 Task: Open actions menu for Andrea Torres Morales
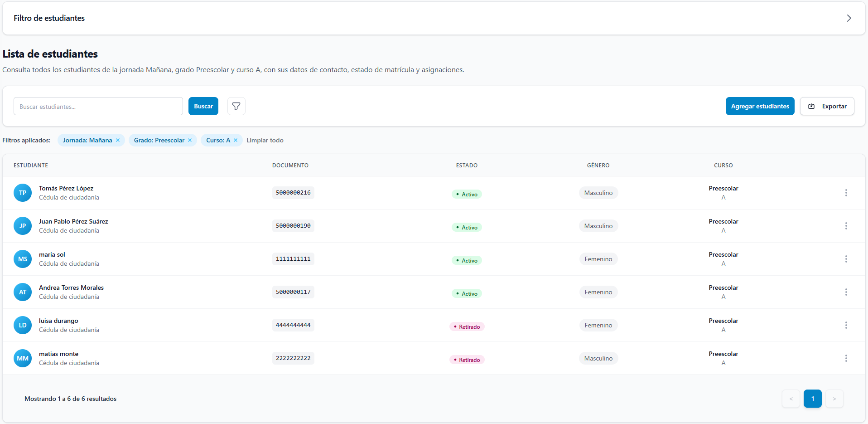[x=846, y=292]
